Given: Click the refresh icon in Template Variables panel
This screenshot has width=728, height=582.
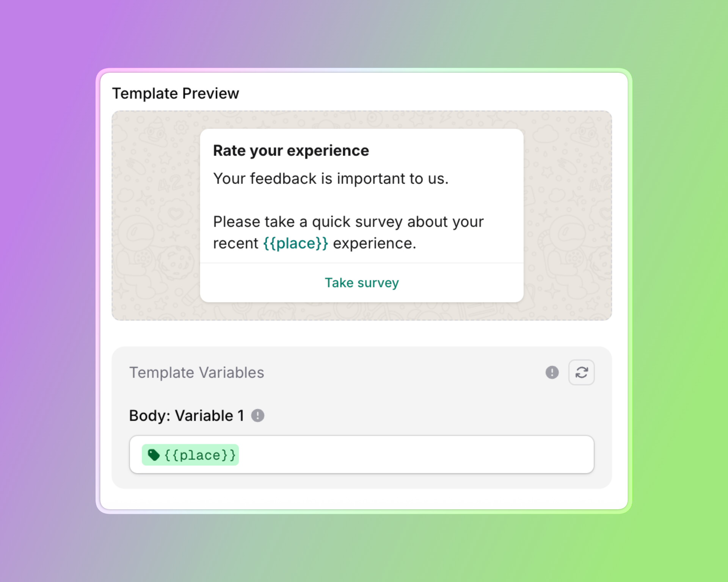Looking at the screenshot, I should (581, 372).
